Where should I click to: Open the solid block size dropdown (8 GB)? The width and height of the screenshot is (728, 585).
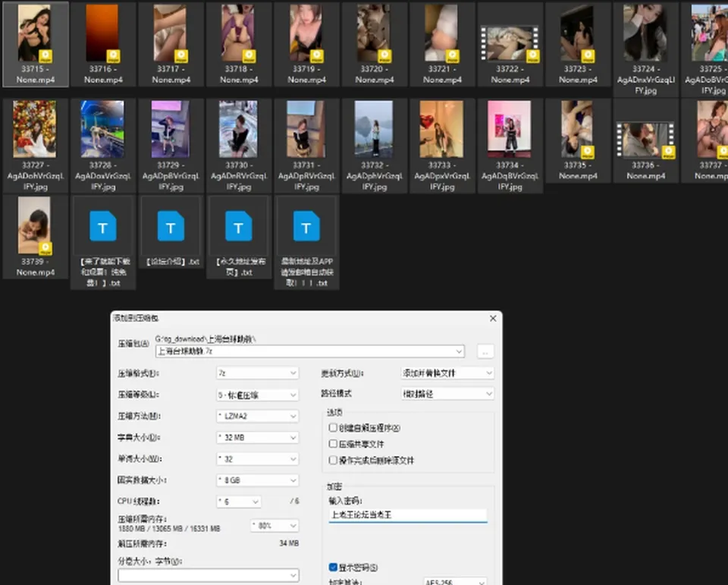(258, 480)
